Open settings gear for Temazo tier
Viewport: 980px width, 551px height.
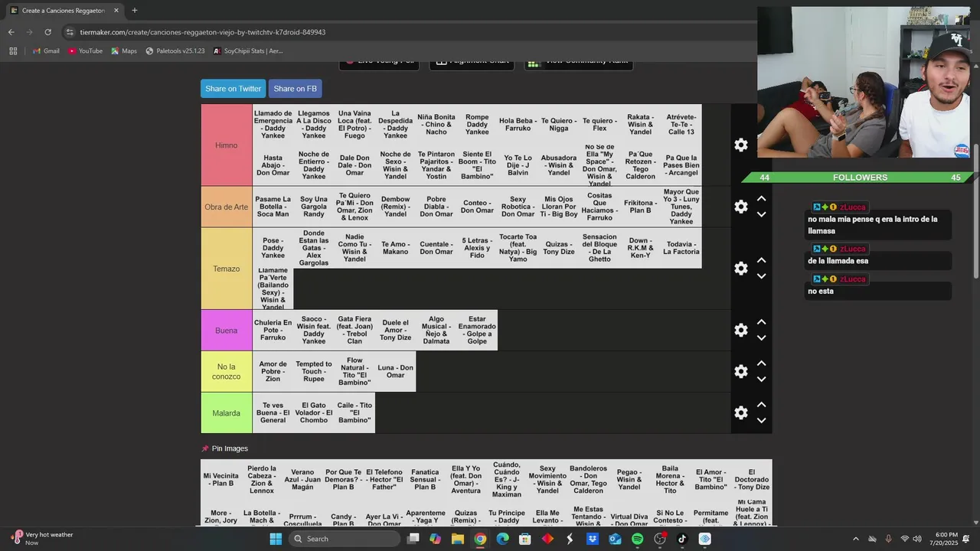tap(740, 269)
